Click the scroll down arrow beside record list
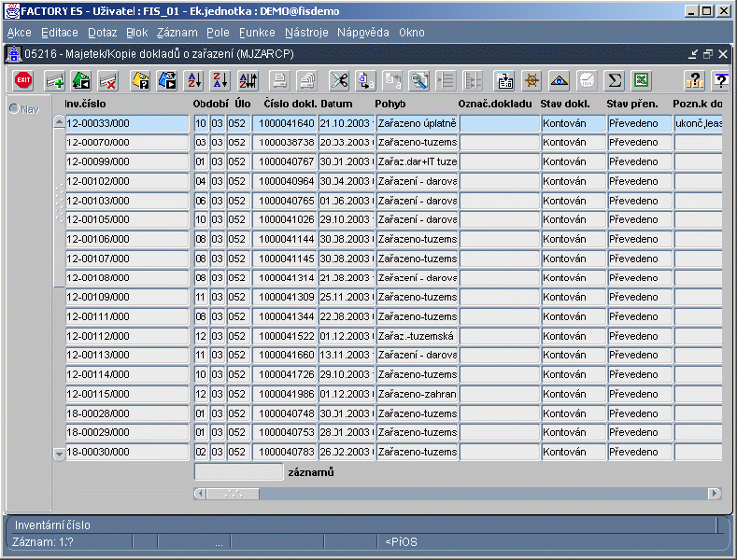 pos(59,455)
